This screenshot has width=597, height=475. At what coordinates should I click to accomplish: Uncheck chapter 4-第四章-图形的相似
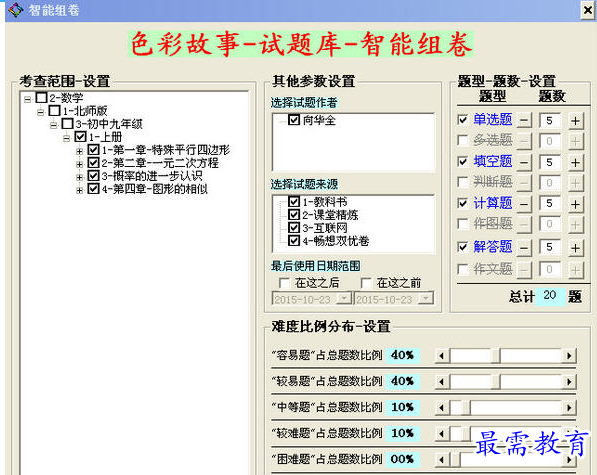pos(93,188)
